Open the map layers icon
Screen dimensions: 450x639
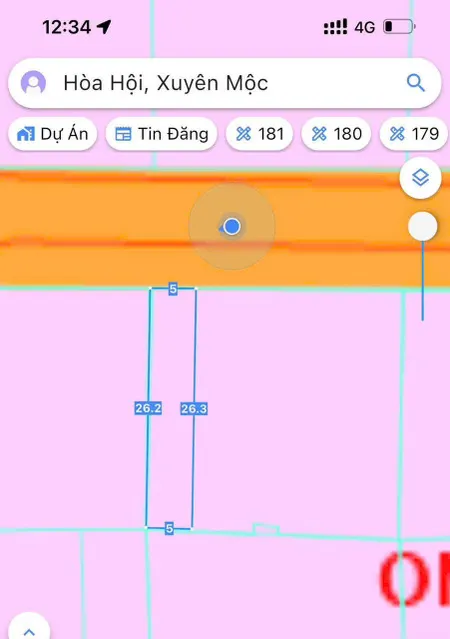(x=420, y=178)
